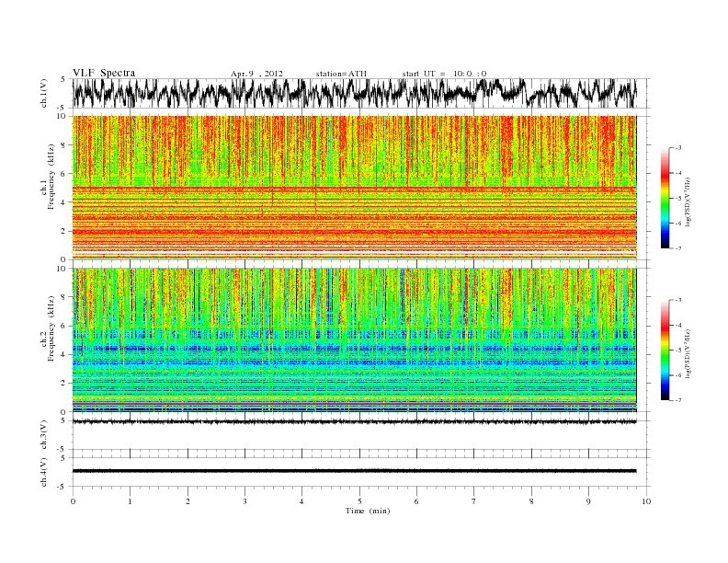Click the time axis tick label "7"

click(474, 501)
